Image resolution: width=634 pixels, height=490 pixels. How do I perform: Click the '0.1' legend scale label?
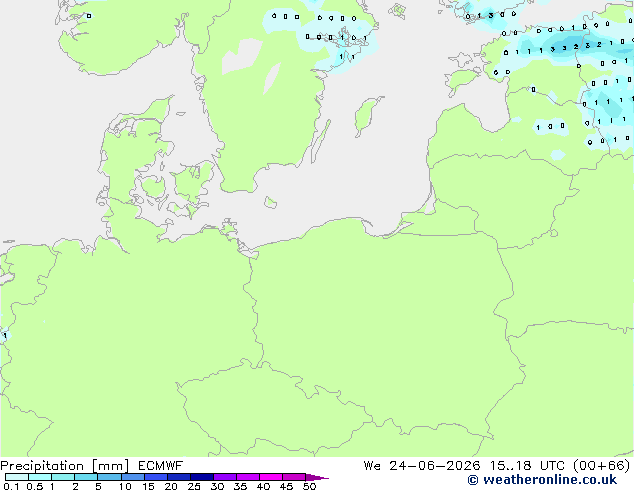click(x=11, y=486)
